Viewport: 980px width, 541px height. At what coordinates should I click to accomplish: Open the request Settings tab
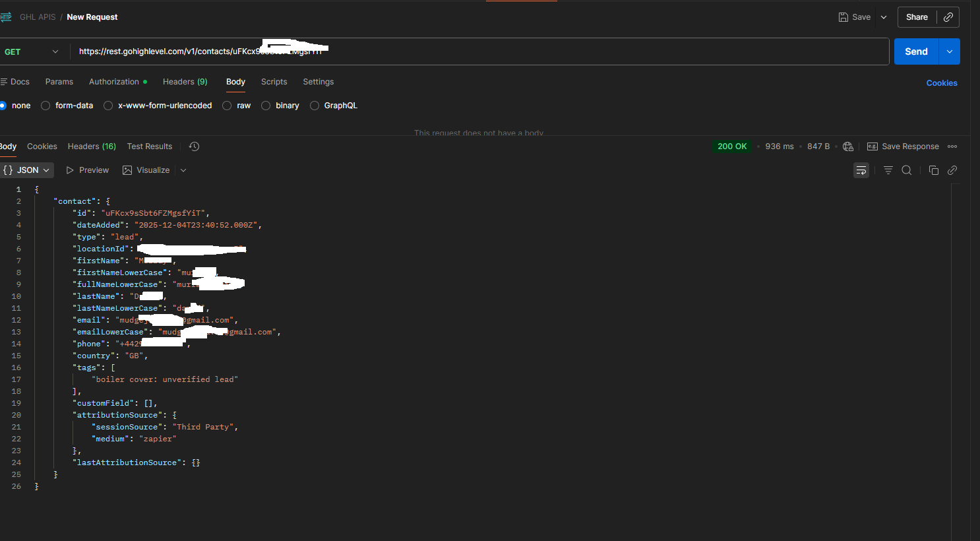pyautogui.click(x=319, y=82)
